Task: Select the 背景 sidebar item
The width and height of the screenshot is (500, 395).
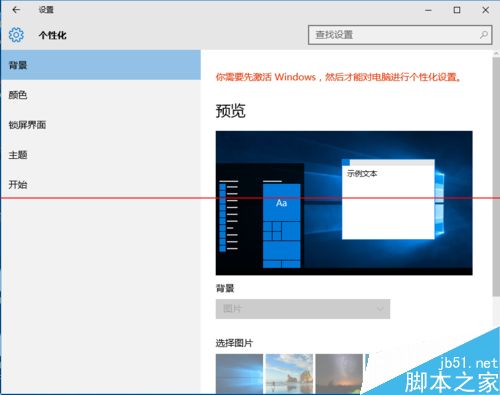Action: pyautogui.click(x=101, y=65)
